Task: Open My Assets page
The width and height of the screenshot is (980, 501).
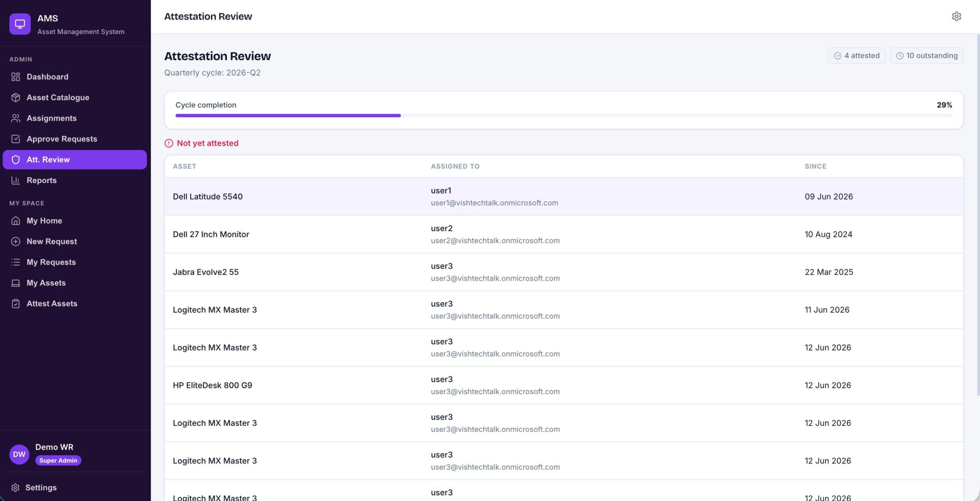Action: point(75,283)
